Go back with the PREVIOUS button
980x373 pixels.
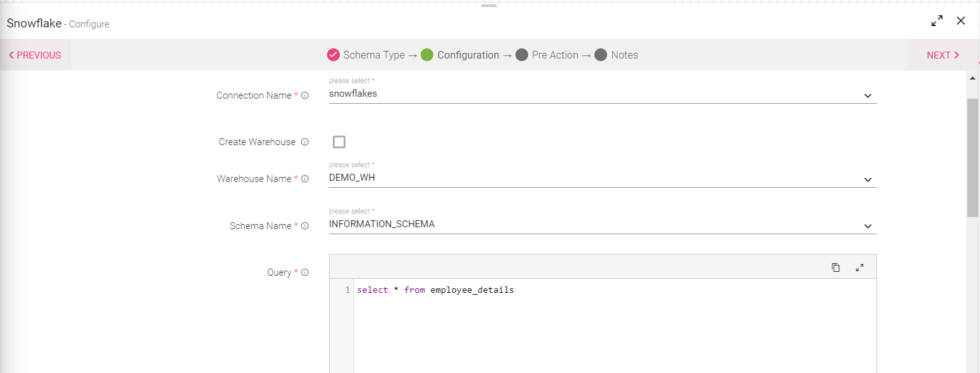coord(35,55)
